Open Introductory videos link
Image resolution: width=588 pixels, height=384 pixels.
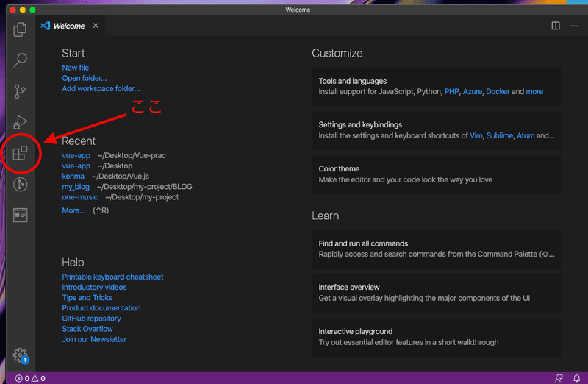coord(94,287)
